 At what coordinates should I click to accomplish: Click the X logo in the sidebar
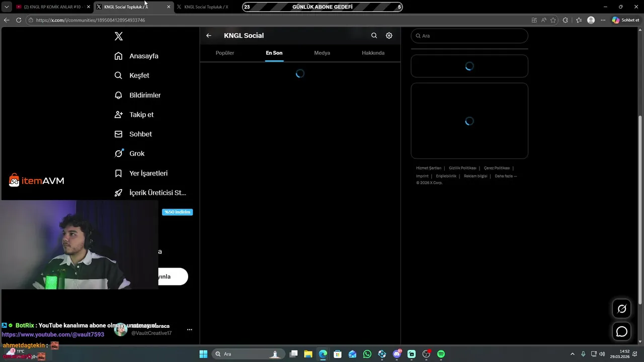[x=119, y=36]
